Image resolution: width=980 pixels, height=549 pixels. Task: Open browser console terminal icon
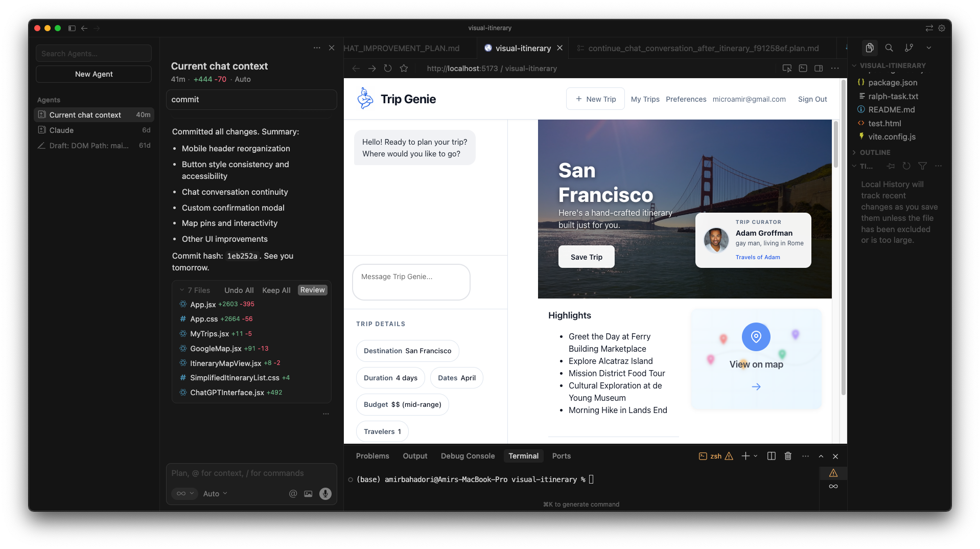(803, 68)
